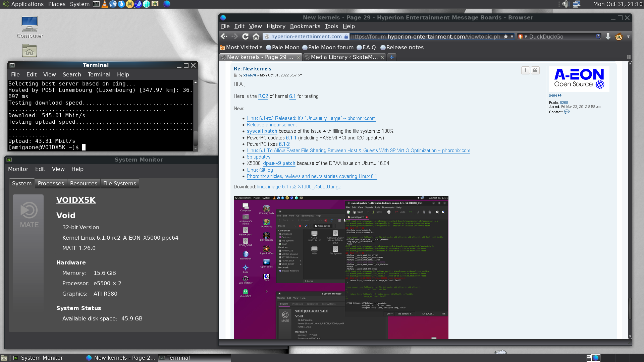The image size is (644, 362).
Task: Switch to the File Systems tab
Action: (x=120, y=183)
